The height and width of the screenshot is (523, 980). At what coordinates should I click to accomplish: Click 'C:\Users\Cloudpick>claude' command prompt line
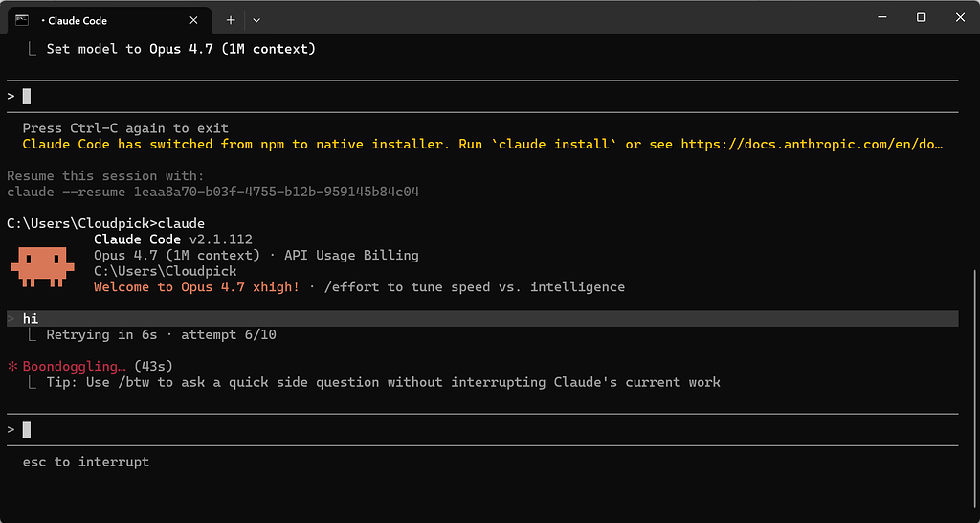[105, 223]
